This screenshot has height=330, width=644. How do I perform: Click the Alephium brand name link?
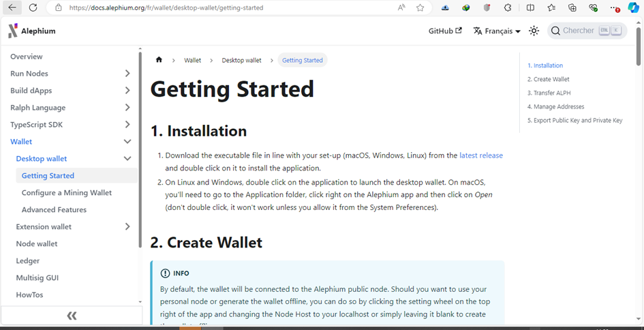click(x=38, y=31)
